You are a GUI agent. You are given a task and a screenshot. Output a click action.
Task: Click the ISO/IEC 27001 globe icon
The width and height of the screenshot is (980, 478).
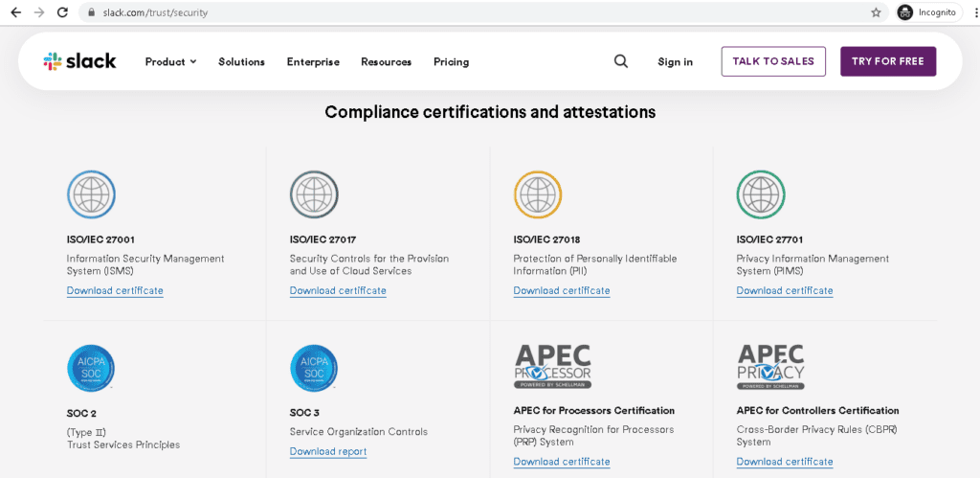click(x=91, y=194)
